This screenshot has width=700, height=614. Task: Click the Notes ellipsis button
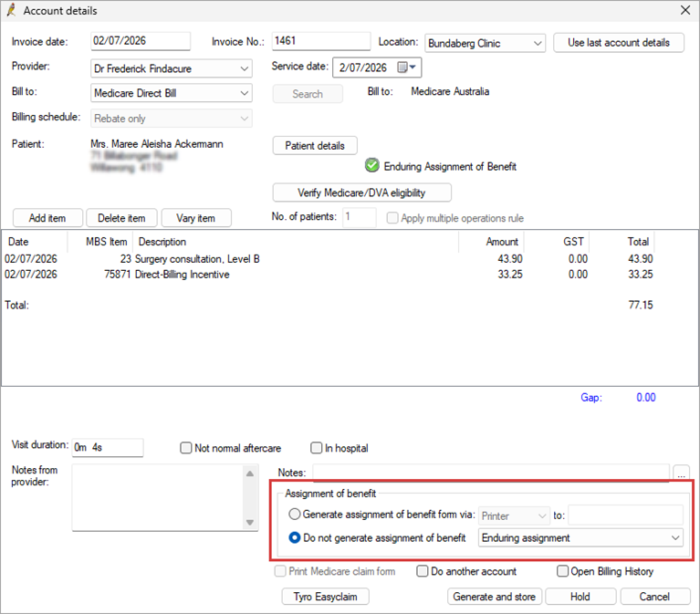click(681, 473)
